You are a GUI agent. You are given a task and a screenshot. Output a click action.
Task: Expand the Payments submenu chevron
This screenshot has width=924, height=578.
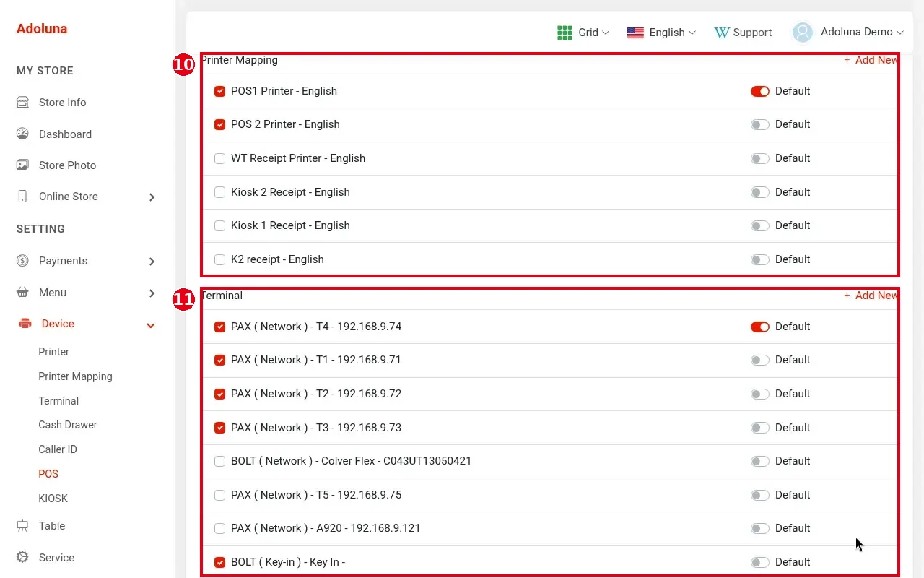[x=152, y=262]
